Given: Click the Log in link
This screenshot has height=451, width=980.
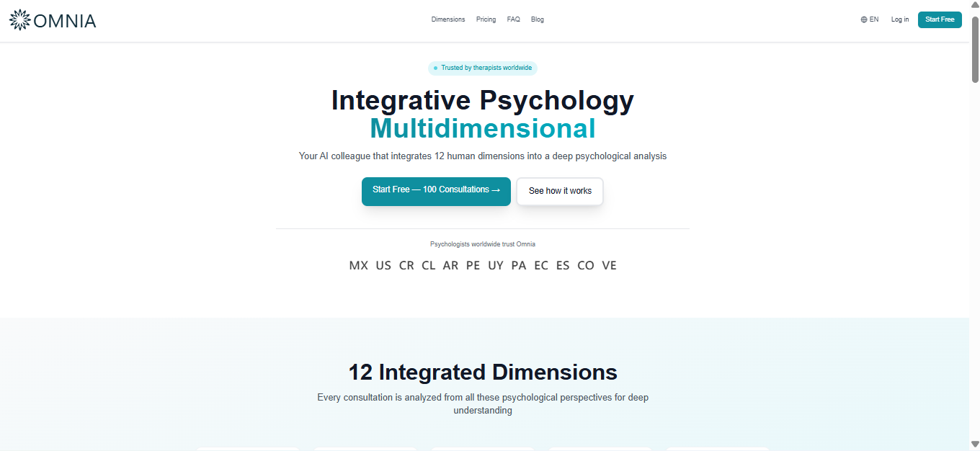Looking at the screenshot, I should (x=899, y=19).
